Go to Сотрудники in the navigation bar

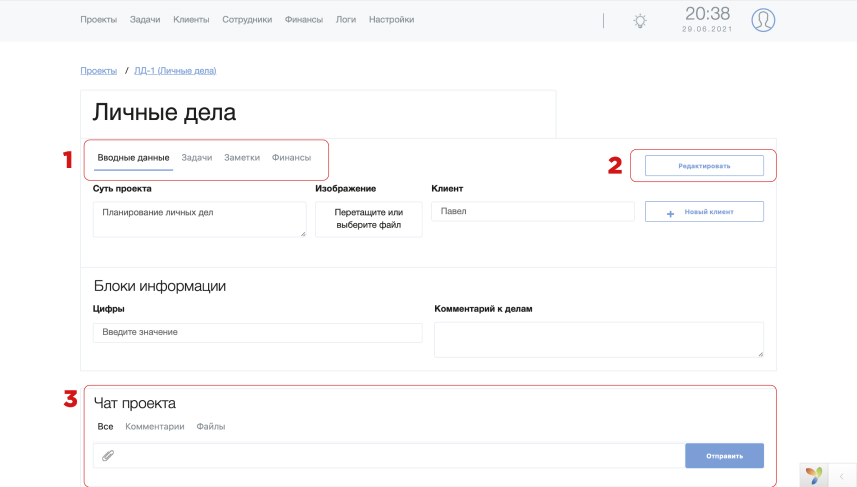pos(247,20)
